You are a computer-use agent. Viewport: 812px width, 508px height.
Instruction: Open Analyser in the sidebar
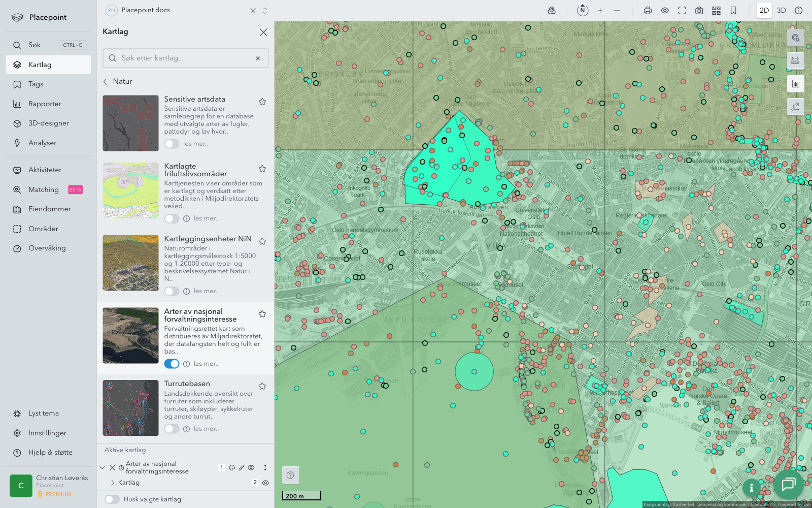(x=43, y=143)
